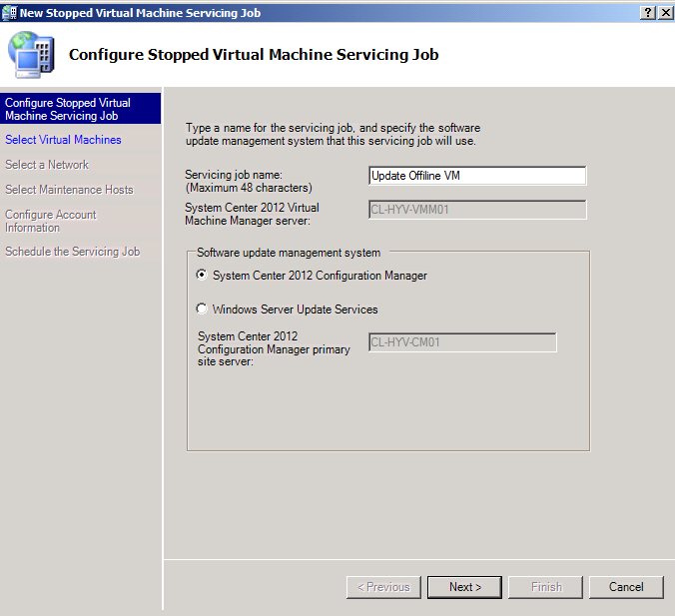The width and height of the screenshot is (675, 616).
Task: Click the wizard title bar icon
Action: [x=9, y=13]
